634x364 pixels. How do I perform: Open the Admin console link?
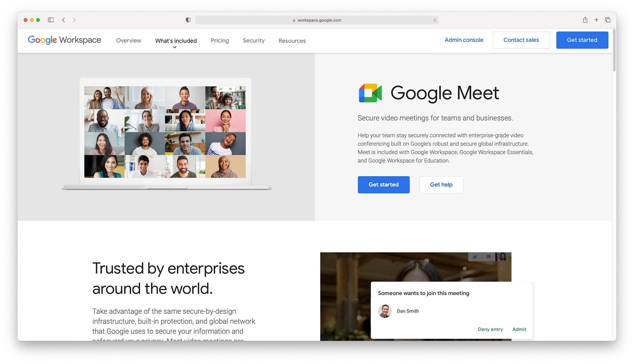(464, 40)
